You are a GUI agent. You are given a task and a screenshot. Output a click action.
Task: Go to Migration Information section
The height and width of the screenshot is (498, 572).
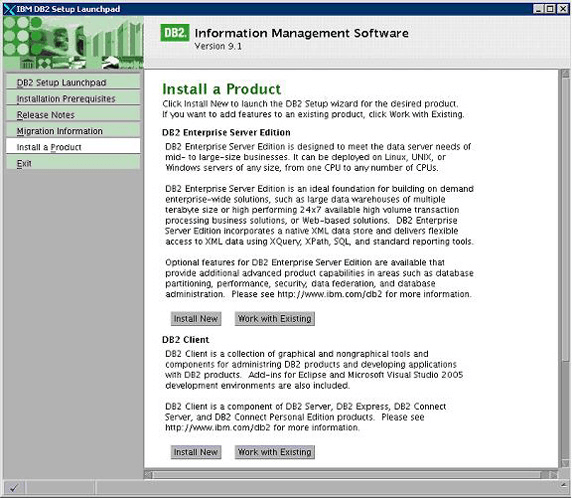click(73, 131)
